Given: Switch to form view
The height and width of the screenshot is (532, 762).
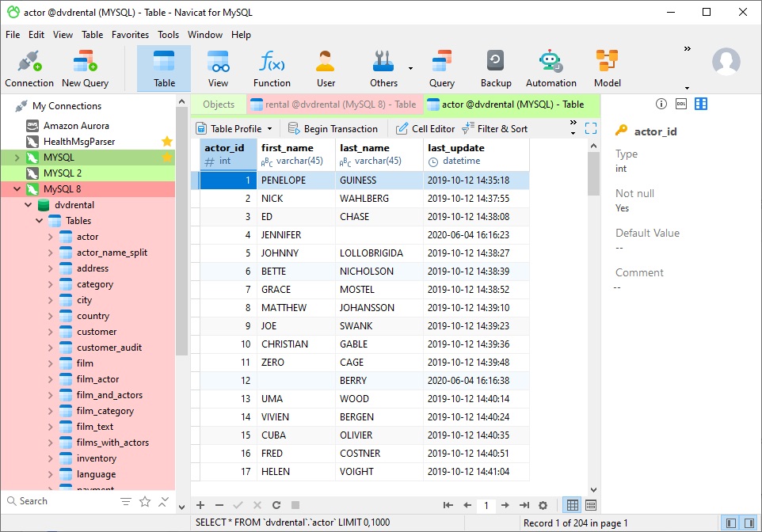Looking at the screenshot, I should (591, 505).
